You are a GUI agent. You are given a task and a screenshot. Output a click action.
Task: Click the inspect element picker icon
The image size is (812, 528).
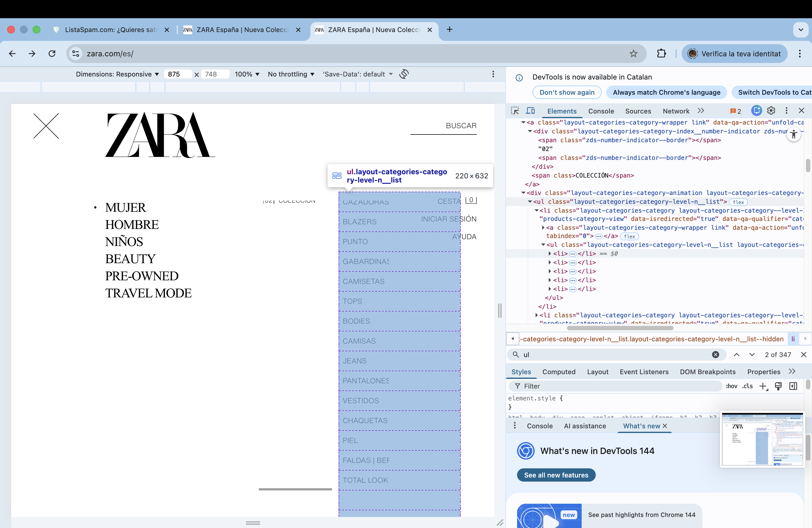[x=515, y=111]
